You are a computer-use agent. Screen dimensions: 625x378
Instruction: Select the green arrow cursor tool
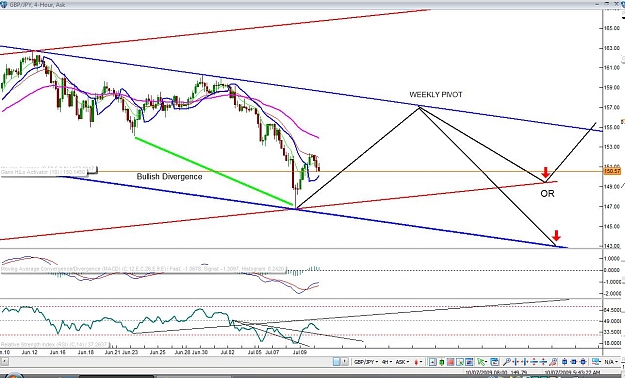click(481, 362)
